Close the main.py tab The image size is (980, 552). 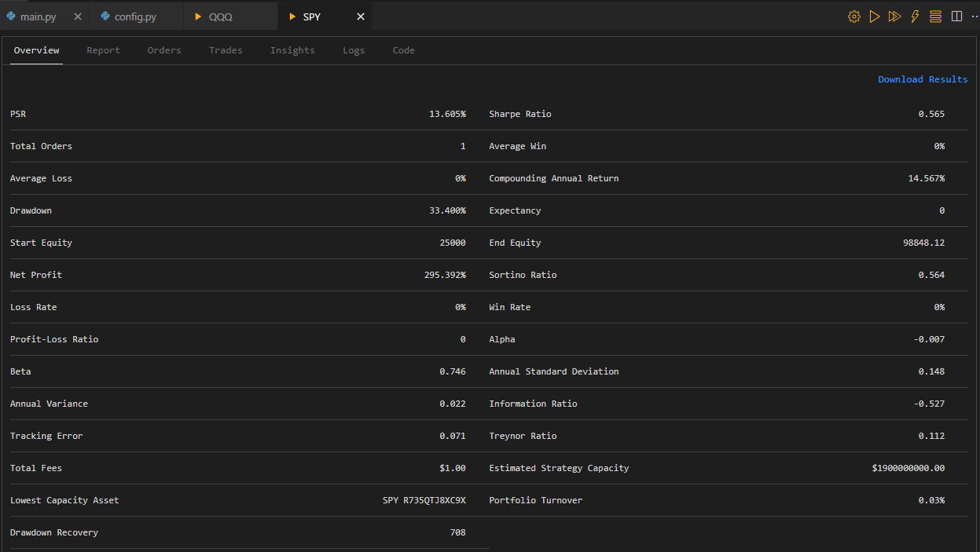(x=77, y=16)
